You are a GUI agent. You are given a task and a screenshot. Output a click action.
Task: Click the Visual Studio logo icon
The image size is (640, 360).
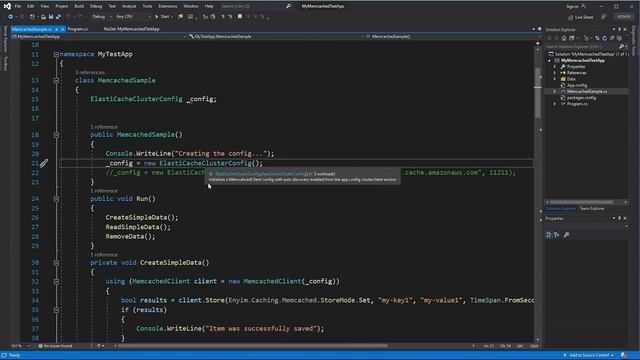[7, 6]
